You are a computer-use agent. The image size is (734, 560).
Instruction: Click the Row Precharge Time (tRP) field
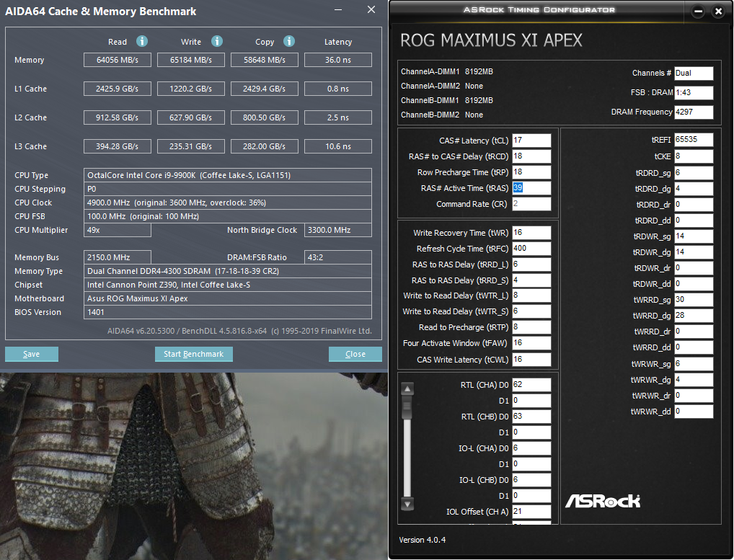coord(532,172)
